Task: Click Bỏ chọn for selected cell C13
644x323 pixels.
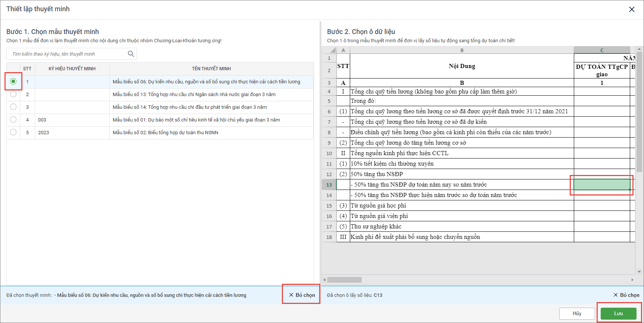Action: pyautogui.click(x=626, y=295)
